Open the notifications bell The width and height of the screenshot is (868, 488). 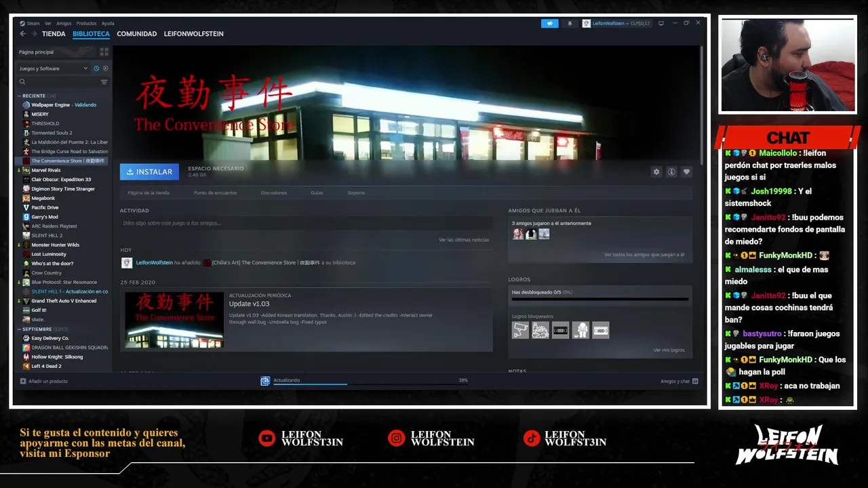point(570,23)
